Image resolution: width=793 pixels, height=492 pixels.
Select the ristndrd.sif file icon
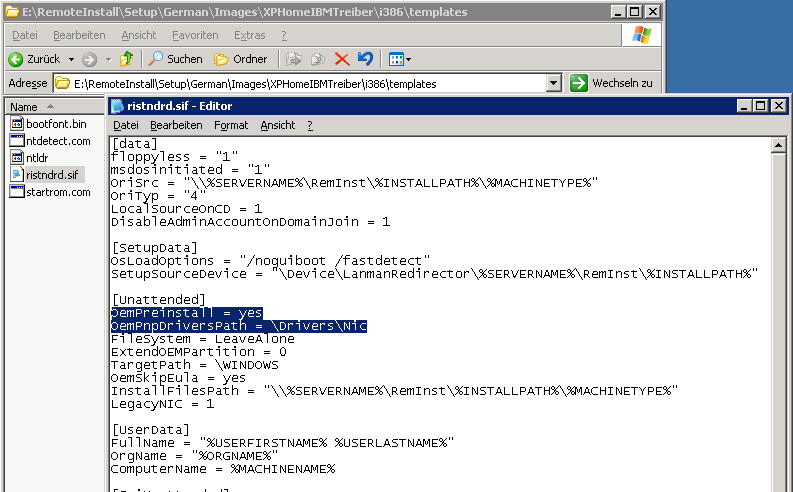[x=17, y=175]
